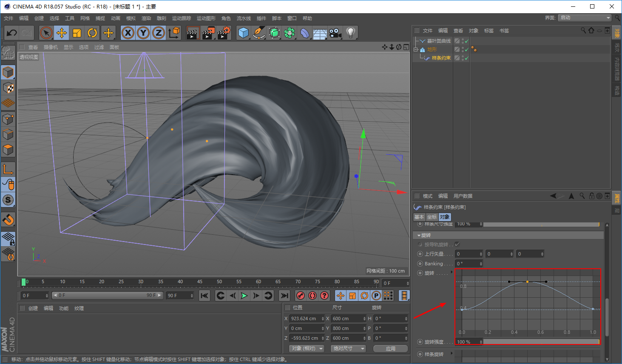The width and height of the screenshot is (622, 364).
Task: Activate the Rotate tool
Action: pos(92,33)
